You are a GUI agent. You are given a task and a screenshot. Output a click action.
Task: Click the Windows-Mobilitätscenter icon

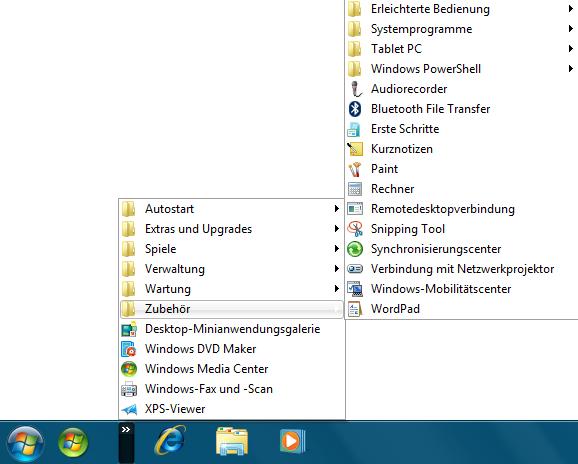tap(355, 289)
